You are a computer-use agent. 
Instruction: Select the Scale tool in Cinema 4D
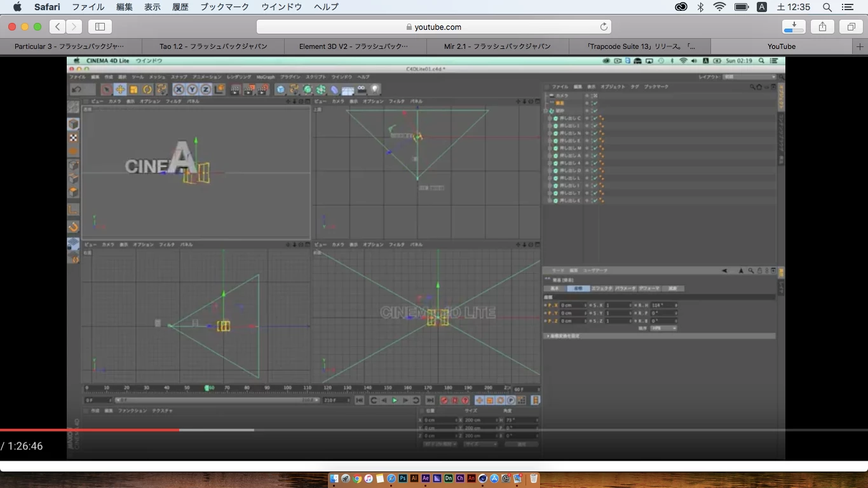tap(133, 90)
